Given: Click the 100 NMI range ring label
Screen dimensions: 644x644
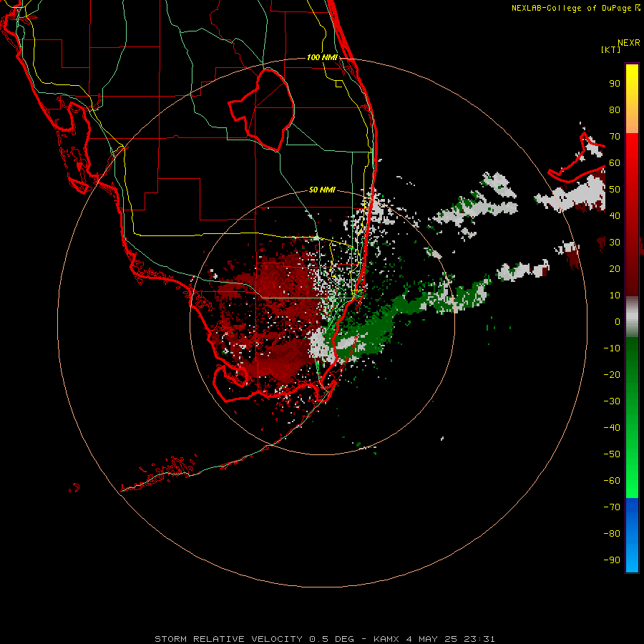Looking at the screenshot, I should coord(322,57).
